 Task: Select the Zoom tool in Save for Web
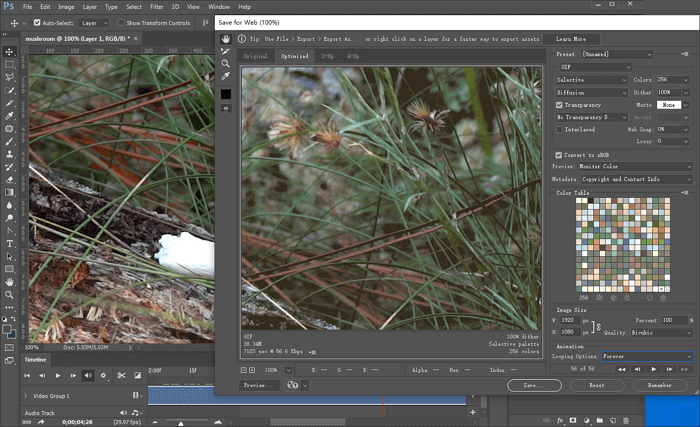click(226, 63)
